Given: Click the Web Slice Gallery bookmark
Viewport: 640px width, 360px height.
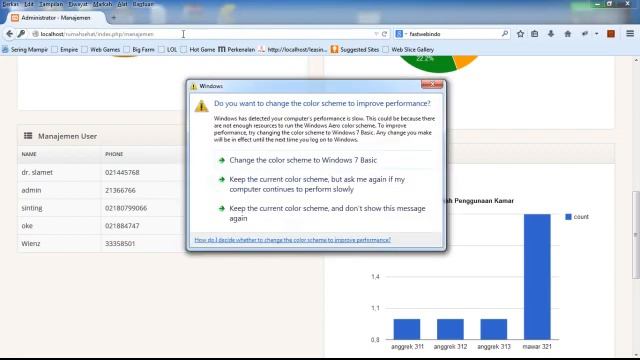Looking at the screenshot, I should click(x=408, y=49).
